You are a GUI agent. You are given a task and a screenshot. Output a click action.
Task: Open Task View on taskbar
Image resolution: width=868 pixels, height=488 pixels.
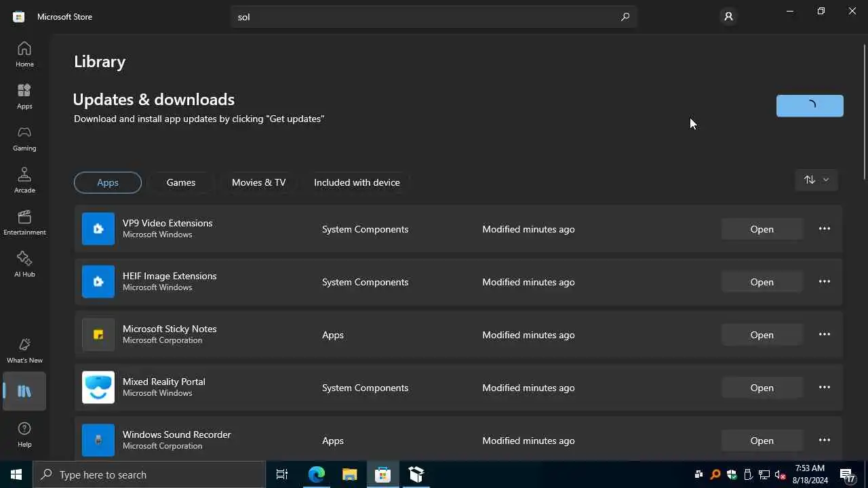click(282, 474)
